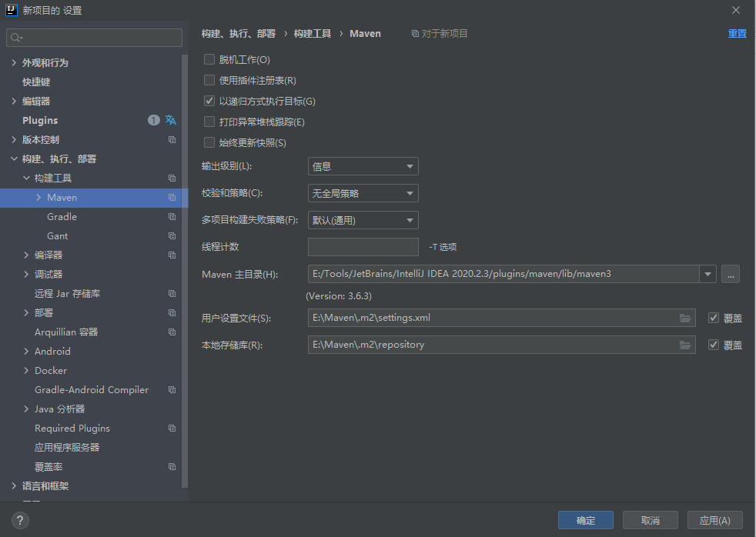756x537 pixels.
Task: Click the project-level icon beside 版本控制
Action: pyautogui.click(x=172, y=140)
